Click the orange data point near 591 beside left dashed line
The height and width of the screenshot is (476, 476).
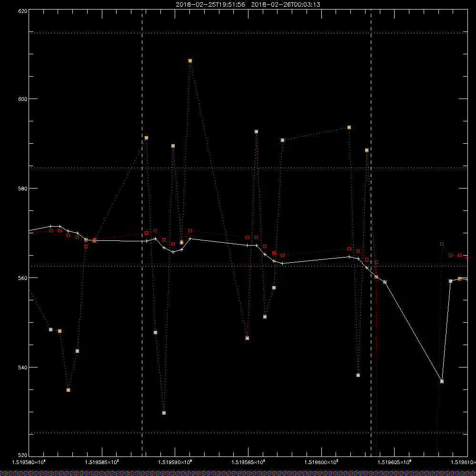[146, 138]
